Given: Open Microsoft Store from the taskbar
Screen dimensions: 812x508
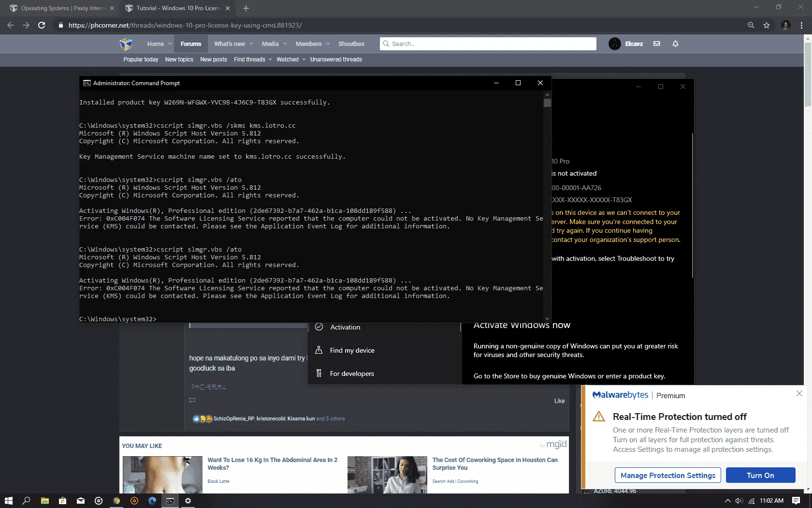Looking at the screenshot, I should (x=63, y=501).
